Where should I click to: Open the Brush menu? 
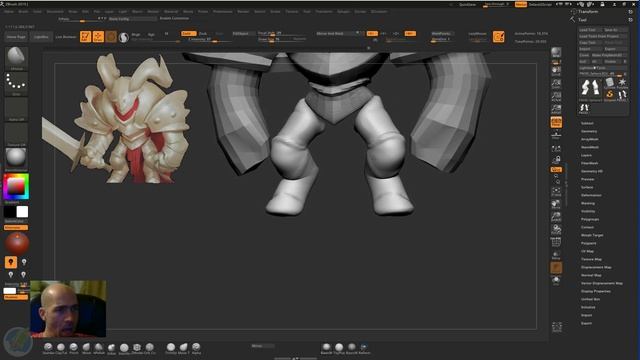point(23,12)
